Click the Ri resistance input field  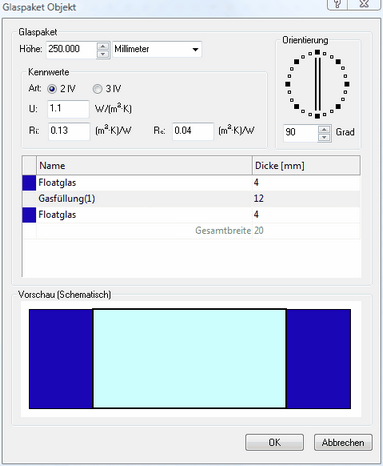[x=69, y=131]
